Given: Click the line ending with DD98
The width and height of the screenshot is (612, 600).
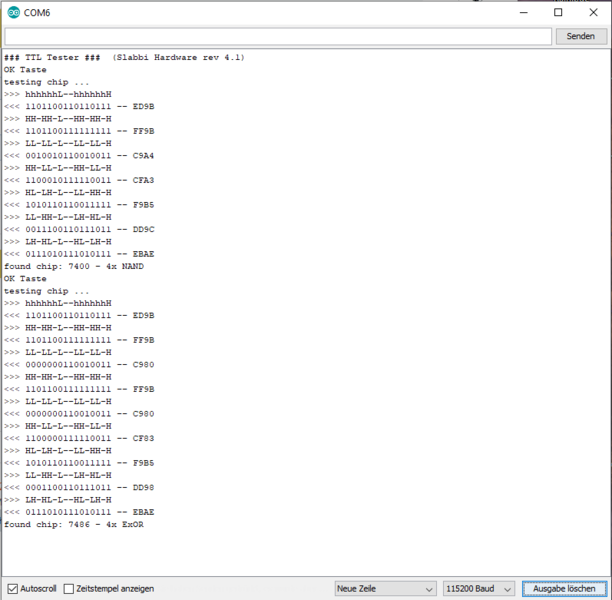Looking at the screenshot, I should click(x=79, y=488).
